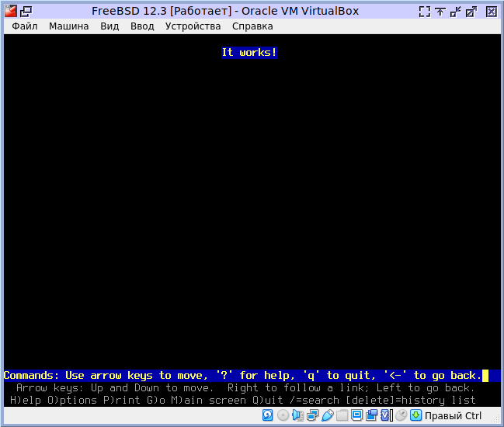Click [delete]=history list in Lynx command line
This screenshot has height=427, width=504.
pyautogui.click(x=411, y=400)
